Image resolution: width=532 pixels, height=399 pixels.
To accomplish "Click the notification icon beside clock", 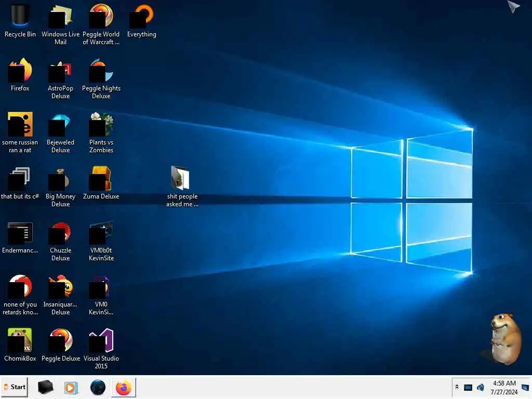I will pos(525,388).
